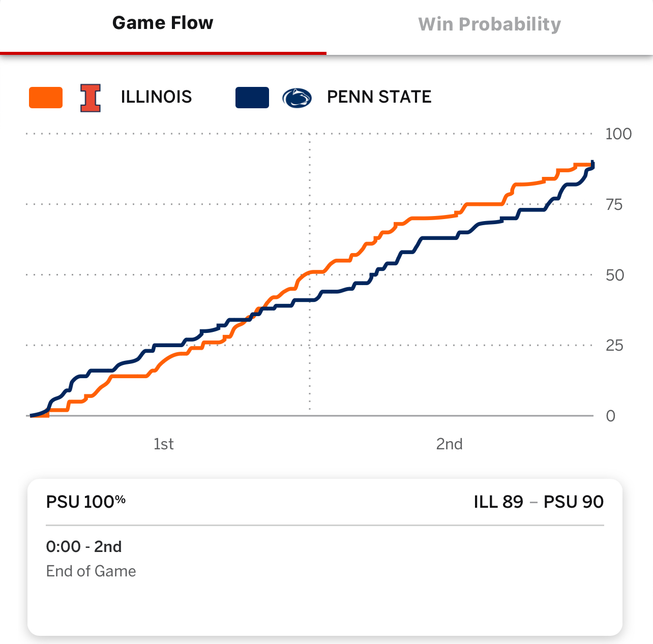This screenshot has height=644, width=653.
Task: Click the 0:00 - 2nd game clock text
Action: (x=84, y=547)
